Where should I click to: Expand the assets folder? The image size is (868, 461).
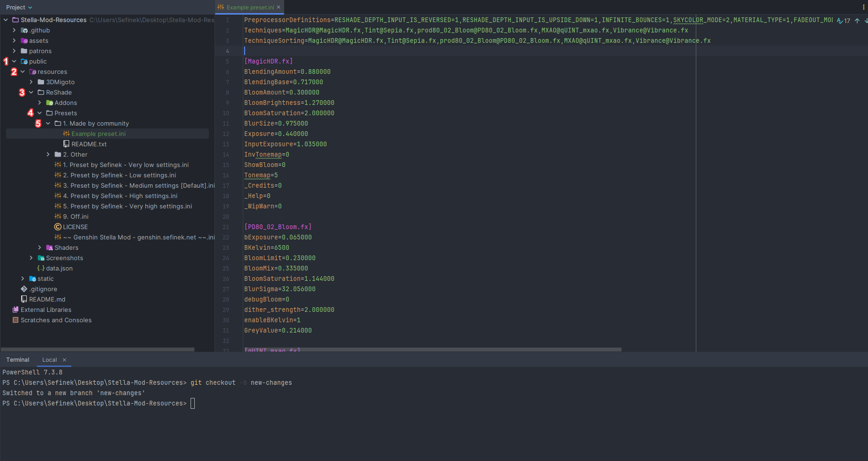pos(14,40)
